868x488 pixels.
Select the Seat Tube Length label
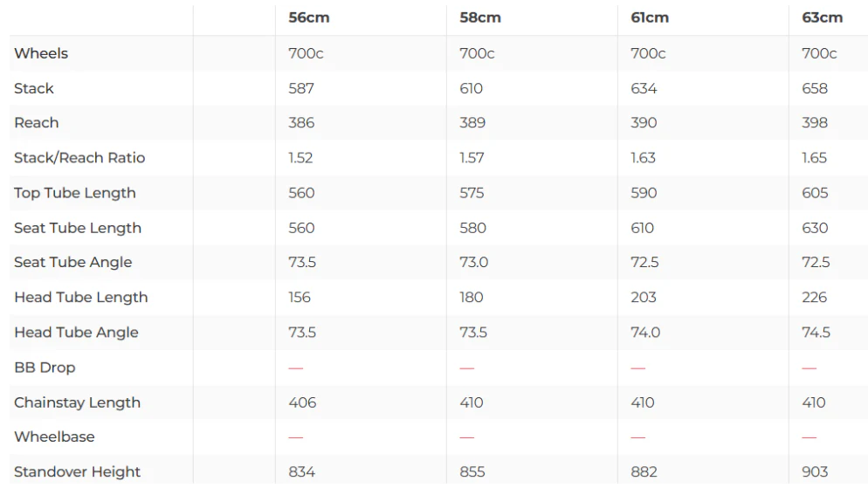(78, 228)
